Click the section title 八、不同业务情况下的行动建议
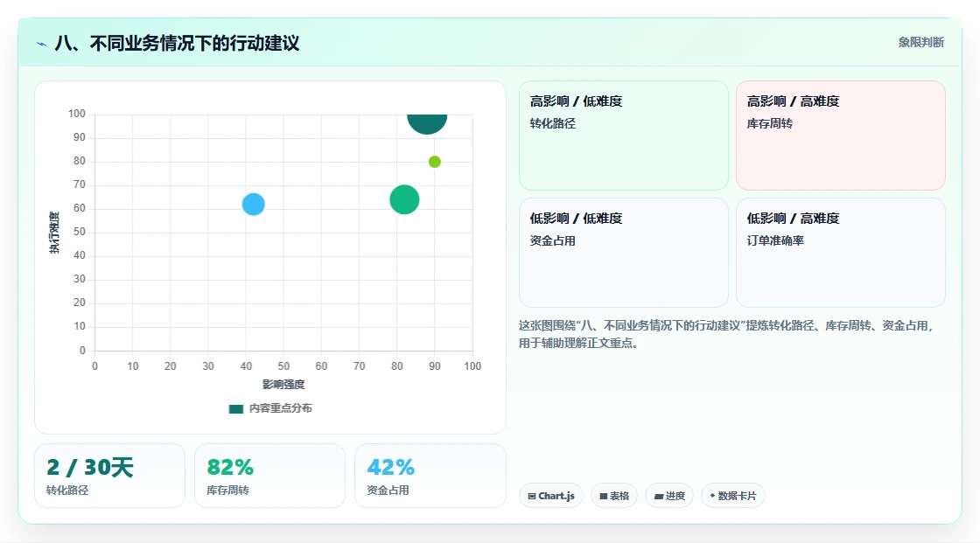The image size is (980, 543). pyautogui.click(x=177, y=43)
